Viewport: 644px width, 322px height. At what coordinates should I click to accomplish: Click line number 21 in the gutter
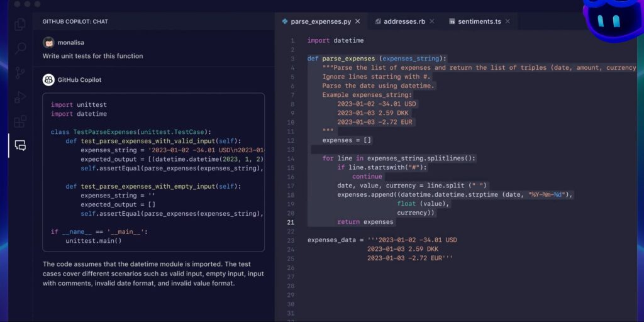tap(291, 222)
